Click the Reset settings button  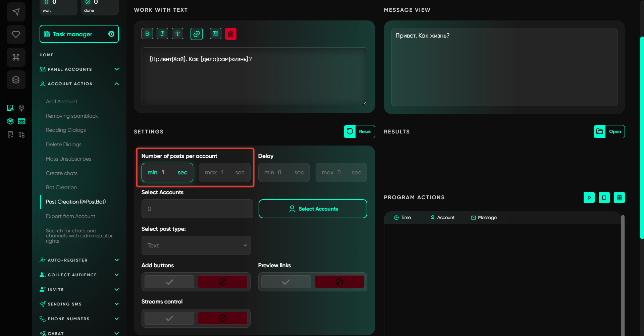[x=359, y=132]
